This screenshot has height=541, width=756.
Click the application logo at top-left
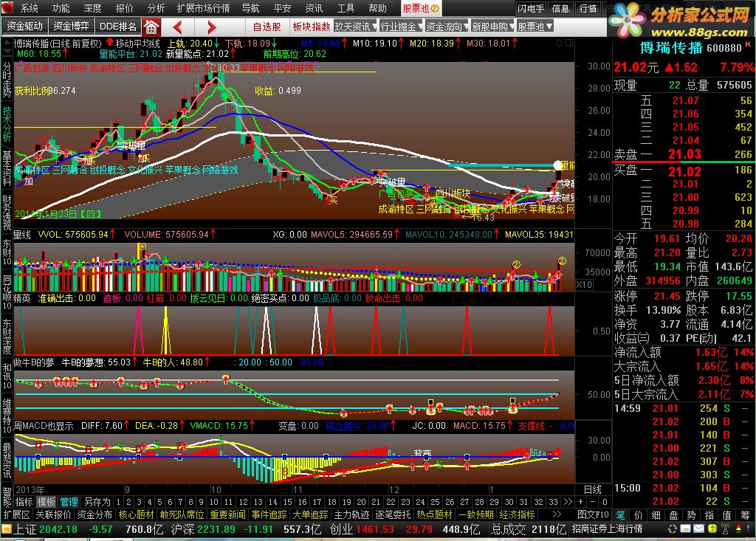point(6,8)
